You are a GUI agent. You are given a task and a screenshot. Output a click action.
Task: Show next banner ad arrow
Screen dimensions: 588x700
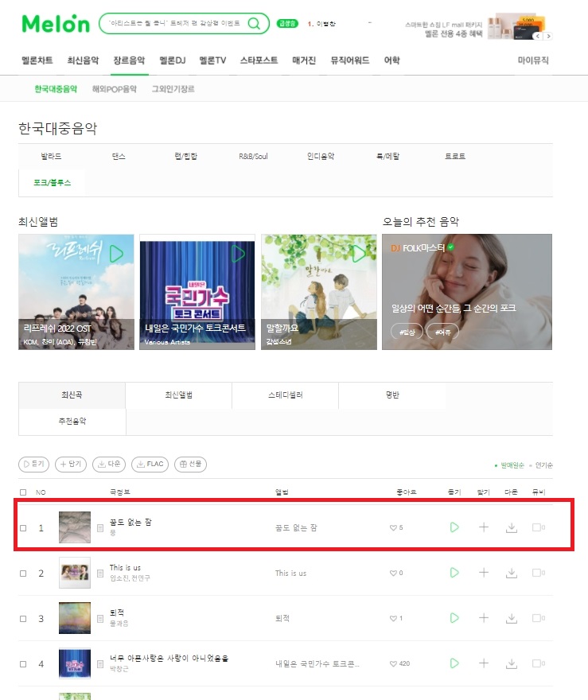(548, 36)
